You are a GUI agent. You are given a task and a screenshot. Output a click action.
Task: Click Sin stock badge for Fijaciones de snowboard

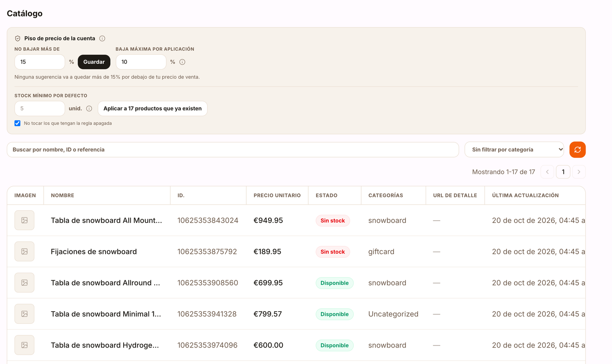pyautogui.click(x=333, y=252)
